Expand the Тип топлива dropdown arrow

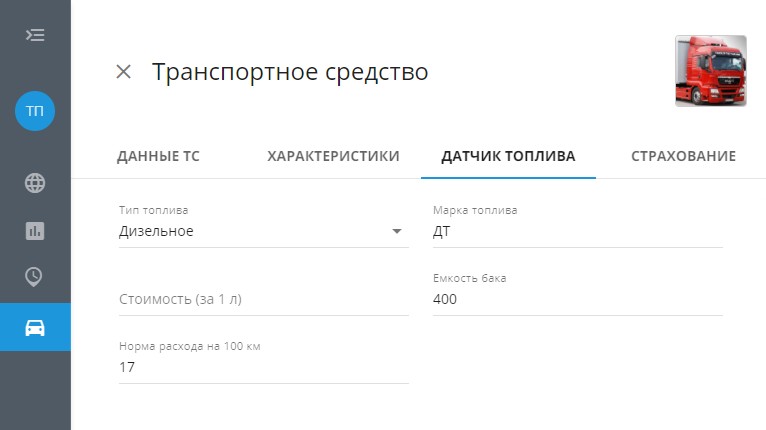[397, 231]
